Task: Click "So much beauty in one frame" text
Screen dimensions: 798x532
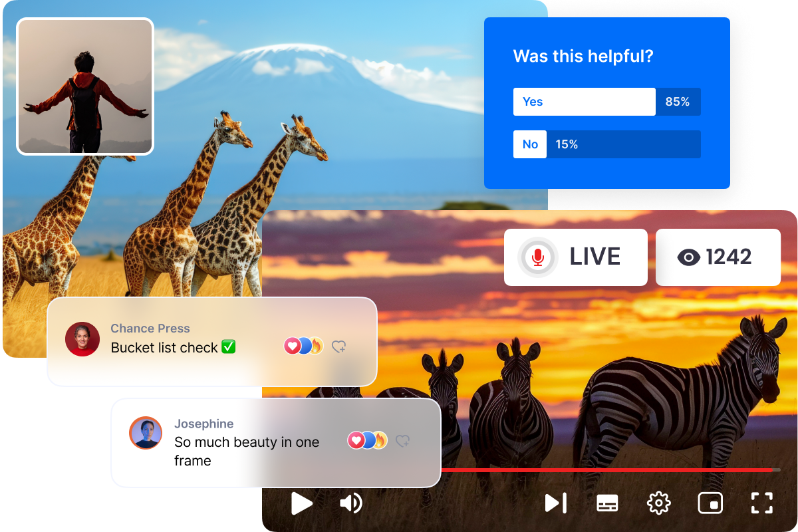Action: pos(247,451)
